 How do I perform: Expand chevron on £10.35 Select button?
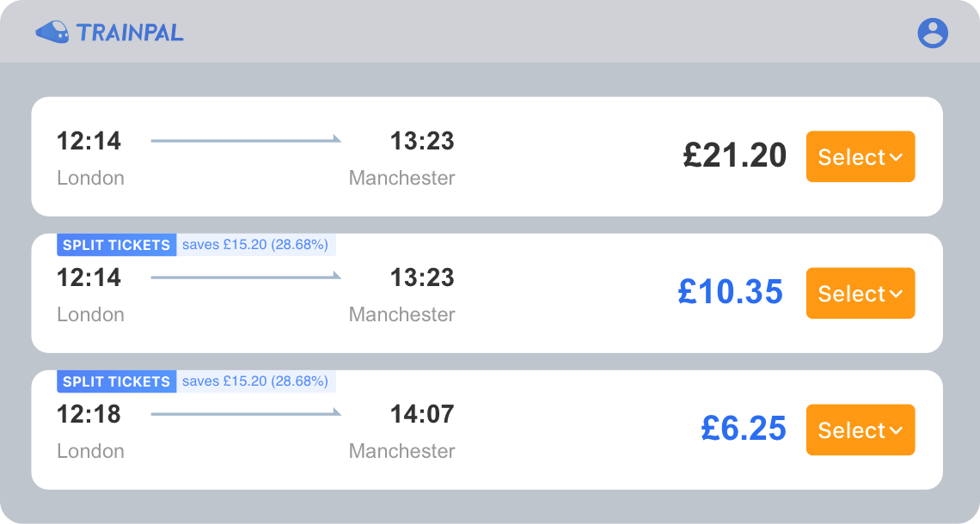click(x=896, y=294)
